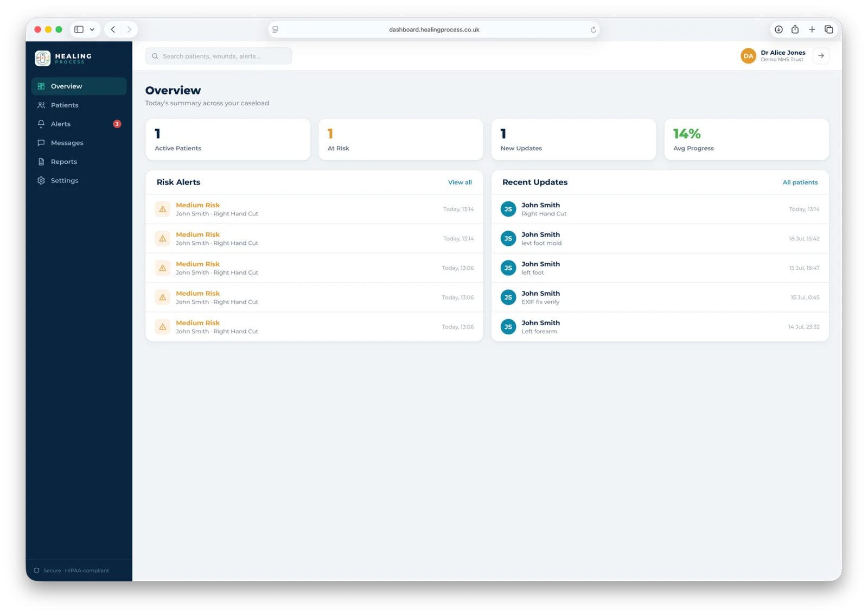The height and width of the screenshot is (615, 868).
Task: Click Secure HIPAA-compliant shield icon
Action: (37, 570)
